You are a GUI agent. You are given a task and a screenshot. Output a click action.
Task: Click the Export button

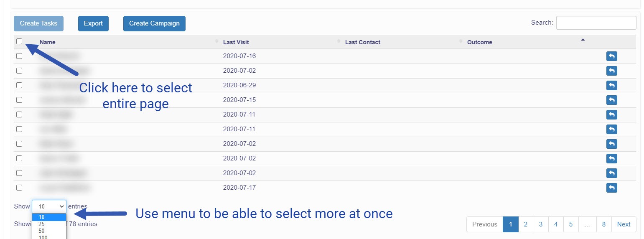[x=93, y=23]
